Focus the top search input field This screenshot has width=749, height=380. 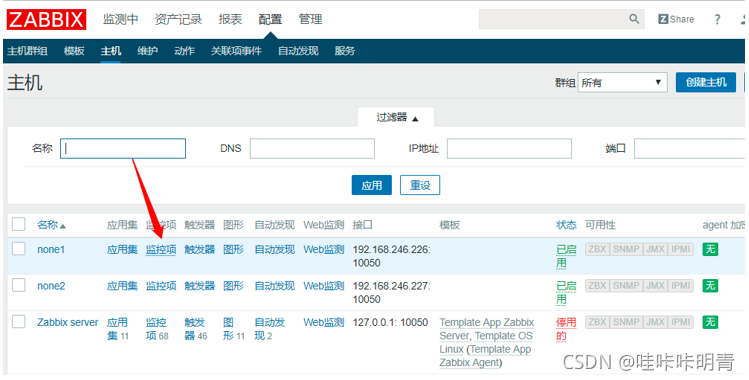point(562,19)
